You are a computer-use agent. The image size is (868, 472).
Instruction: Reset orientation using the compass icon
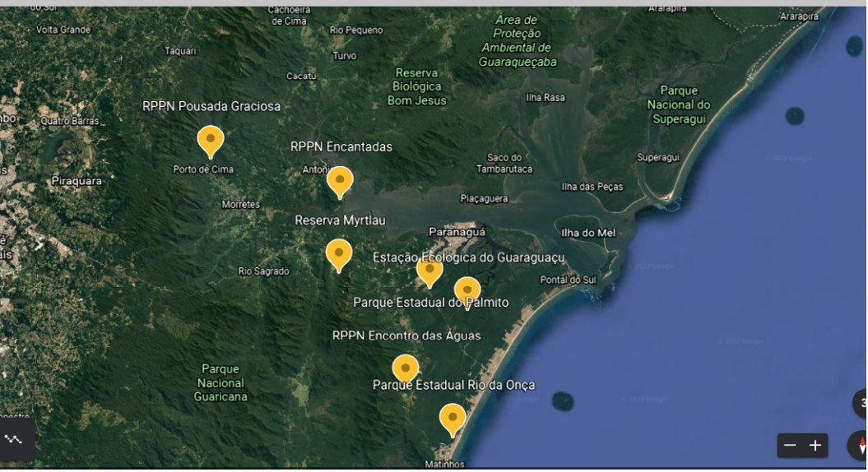coord(860,445)
